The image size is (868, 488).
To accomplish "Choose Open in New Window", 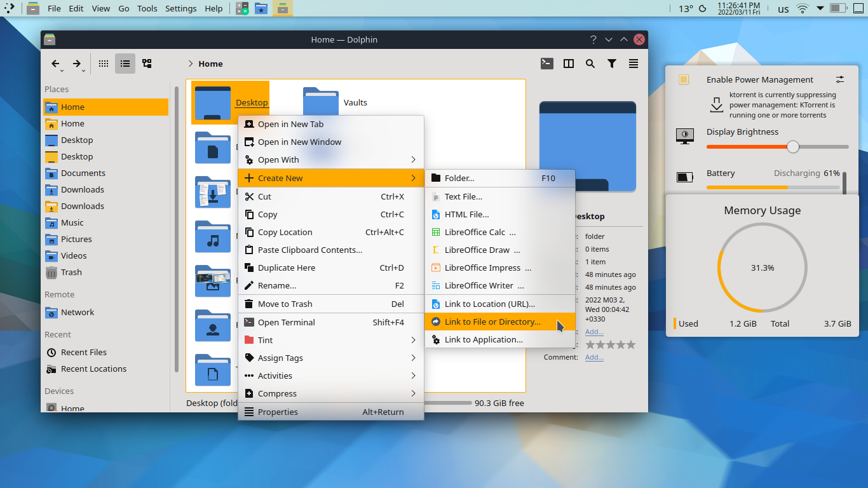I will tap(330, 142).
